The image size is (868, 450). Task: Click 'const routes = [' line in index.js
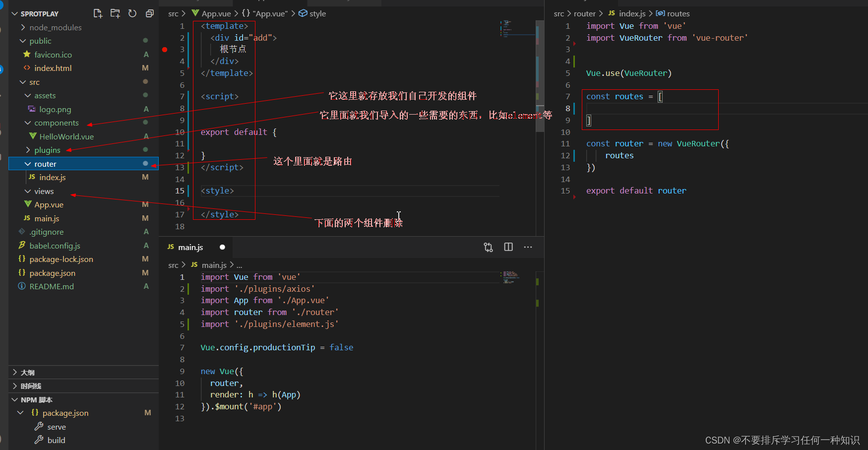coord(624,97)
